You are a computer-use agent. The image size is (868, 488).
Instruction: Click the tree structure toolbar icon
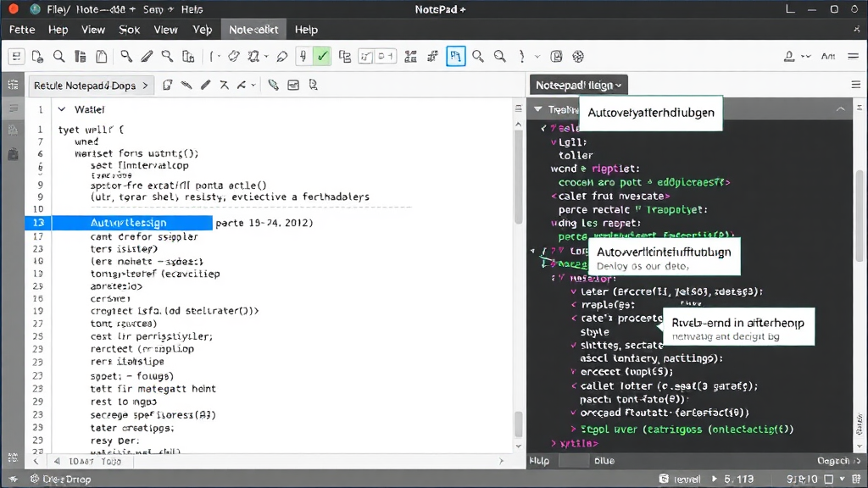[410, 57]
